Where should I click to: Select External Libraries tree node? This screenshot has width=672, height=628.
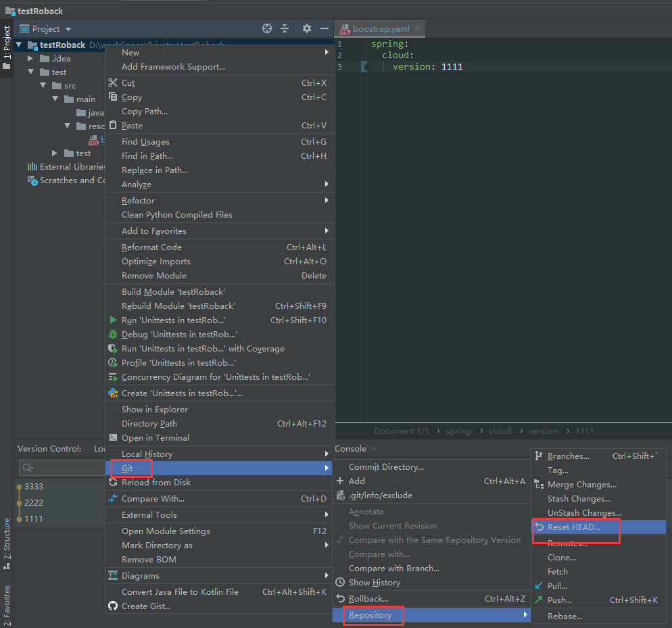point(66,167)
